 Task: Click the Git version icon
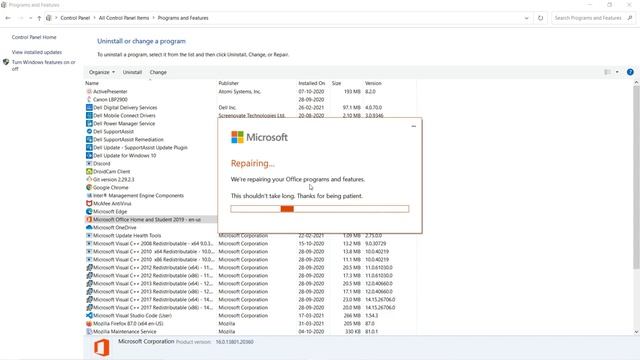89,179
